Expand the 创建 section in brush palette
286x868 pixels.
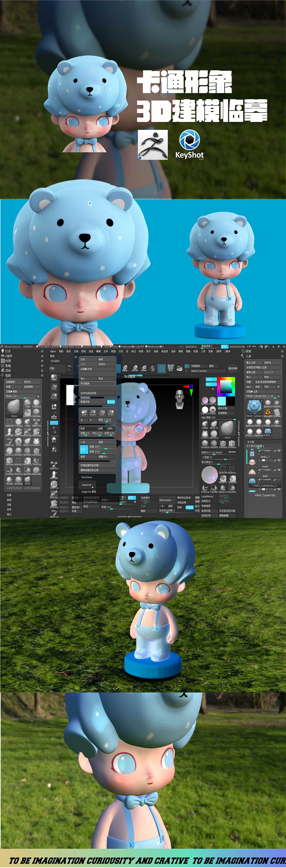9,495
